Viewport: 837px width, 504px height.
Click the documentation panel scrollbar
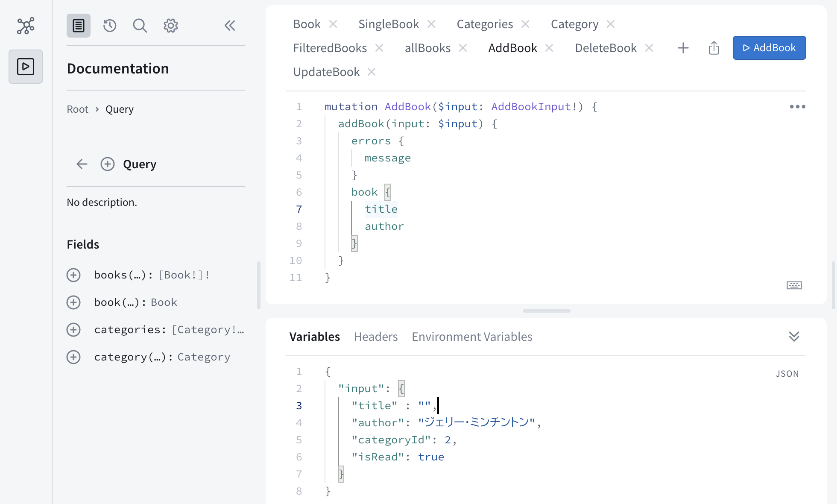tap(259, 285)
